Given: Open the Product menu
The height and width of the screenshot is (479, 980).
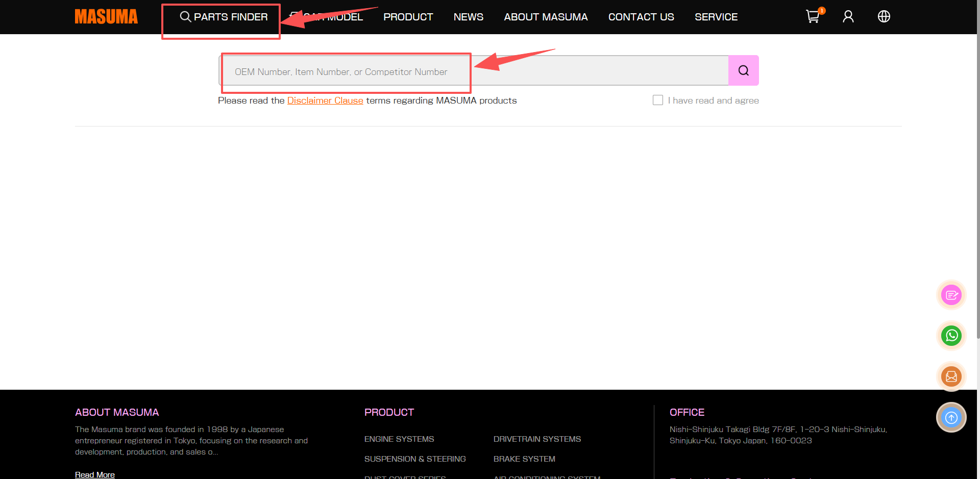Looking at the screenshot, I should coord(408,17).
